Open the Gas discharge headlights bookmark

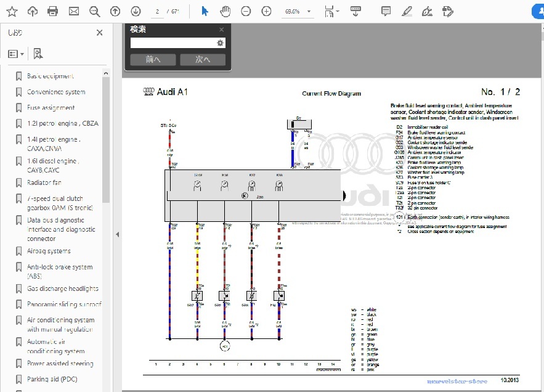tap(63, 288)
